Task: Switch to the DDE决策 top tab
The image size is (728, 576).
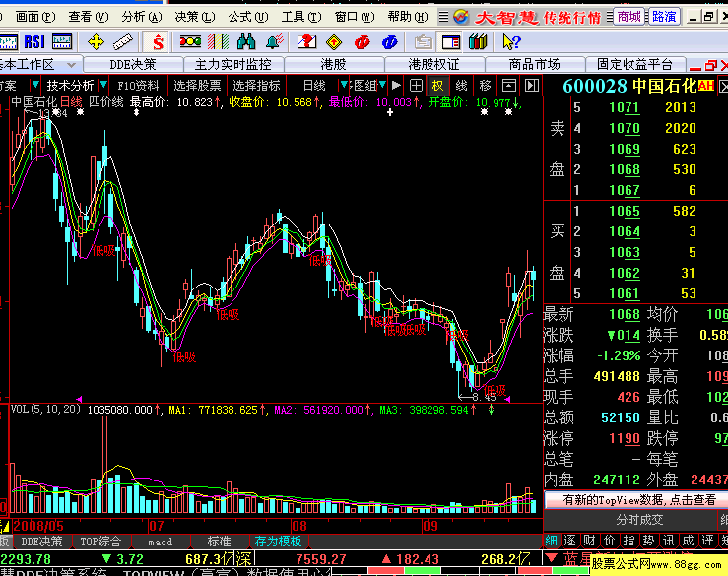Action: [x=133, y=65]
